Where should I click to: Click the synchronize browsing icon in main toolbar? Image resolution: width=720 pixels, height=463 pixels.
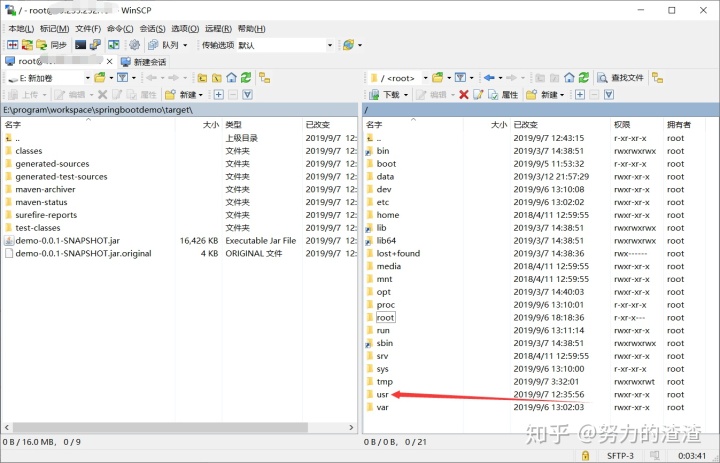click(x=28, y=45)
